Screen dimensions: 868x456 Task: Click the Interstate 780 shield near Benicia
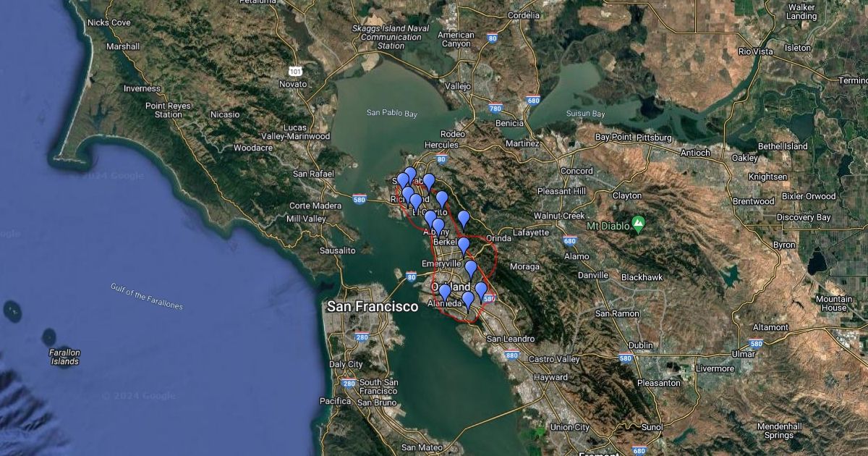pos(495,109)
